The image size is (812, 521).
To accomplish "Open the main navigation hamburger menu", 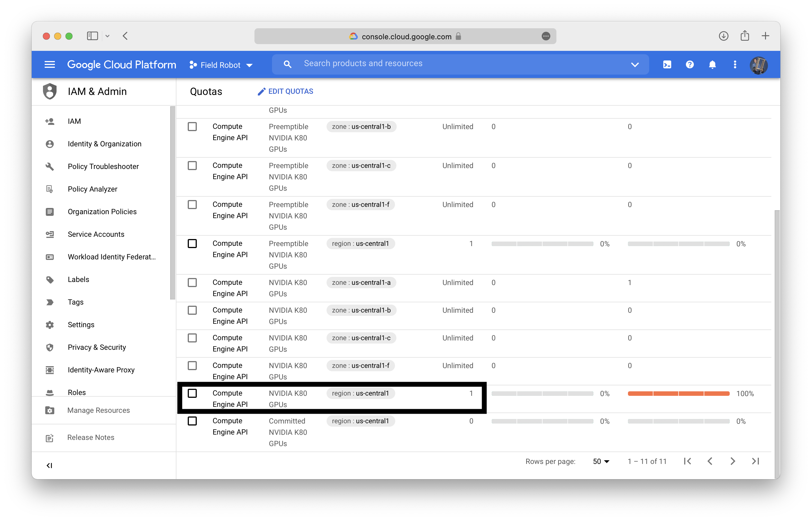I will pos(50,64).
